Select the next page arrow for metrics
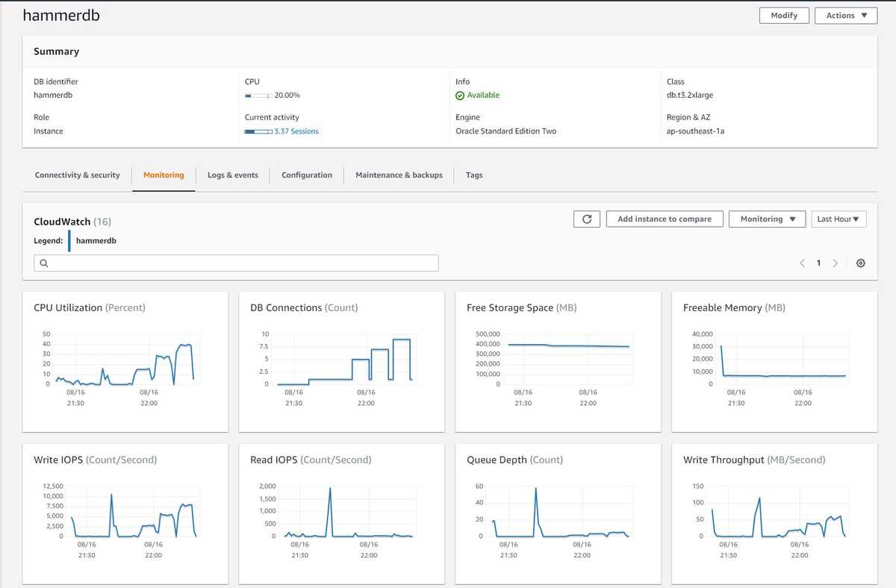This screenshot has width=896, height=588. (x=836, y=263)
